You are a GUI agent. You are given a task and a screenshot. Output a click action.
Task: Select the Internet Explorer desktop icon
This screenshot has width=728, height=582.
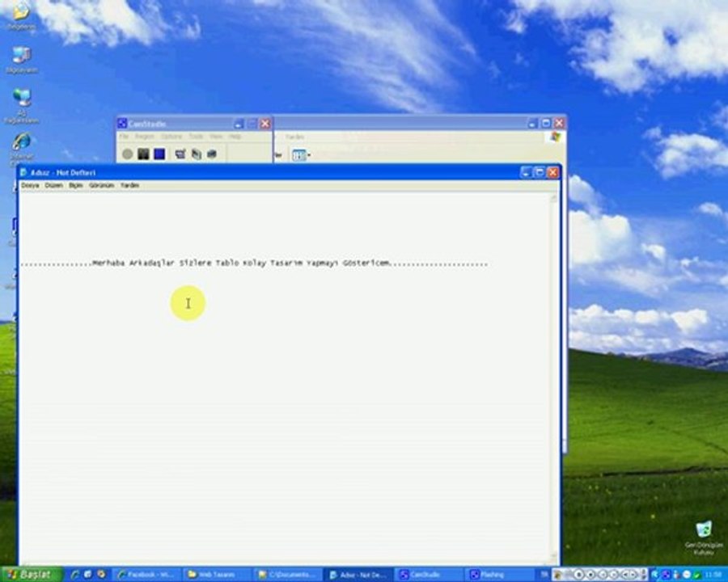(21, 148)
